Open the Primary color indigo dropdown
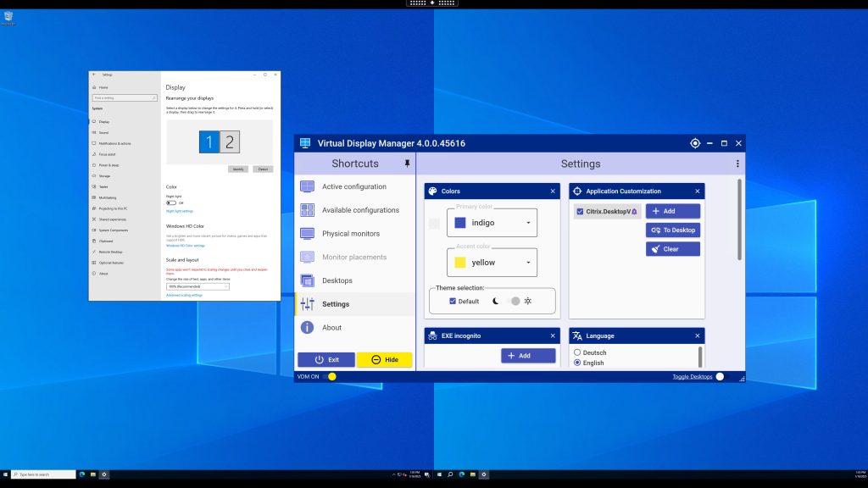Screen dimensions: 868x488 pos(528,222)
